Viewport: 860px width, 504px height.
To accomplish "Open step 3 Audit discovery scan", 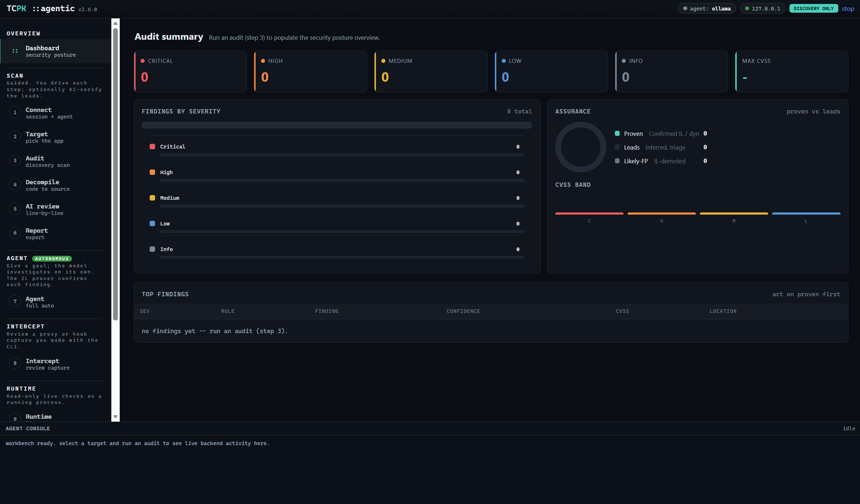I will tap(56, 161).
